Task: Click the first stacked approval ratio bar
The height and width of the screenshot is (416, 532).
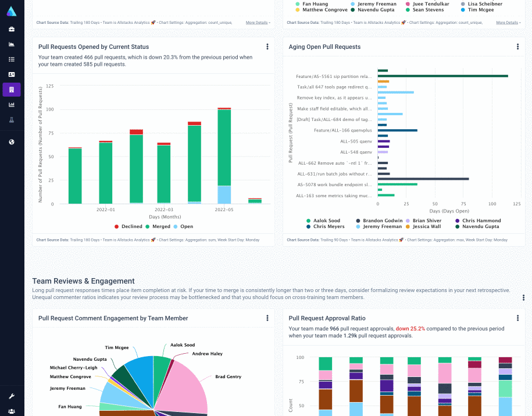Action: tap(326, 386)
